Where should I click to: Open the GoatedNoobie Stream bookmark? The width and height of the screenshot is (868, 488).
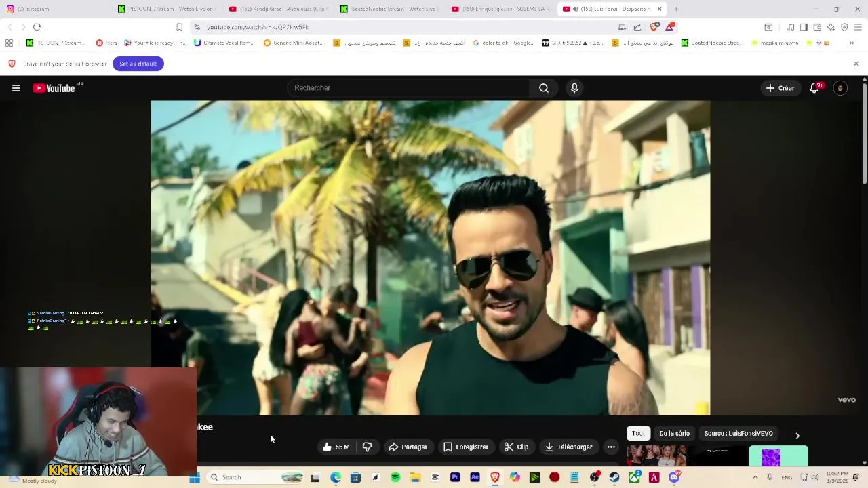tap(711, 43)
